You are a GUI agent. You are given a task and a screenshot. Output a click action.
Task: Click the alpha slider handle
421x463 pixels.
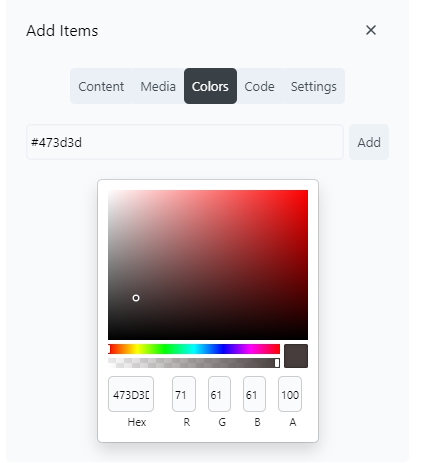277,363
